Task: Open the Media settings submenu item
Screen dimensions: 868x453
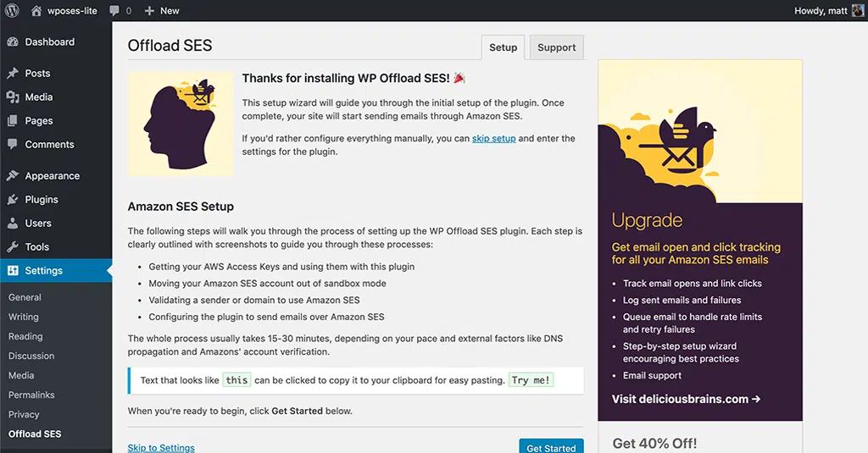Action: click(x=21, y=375)
